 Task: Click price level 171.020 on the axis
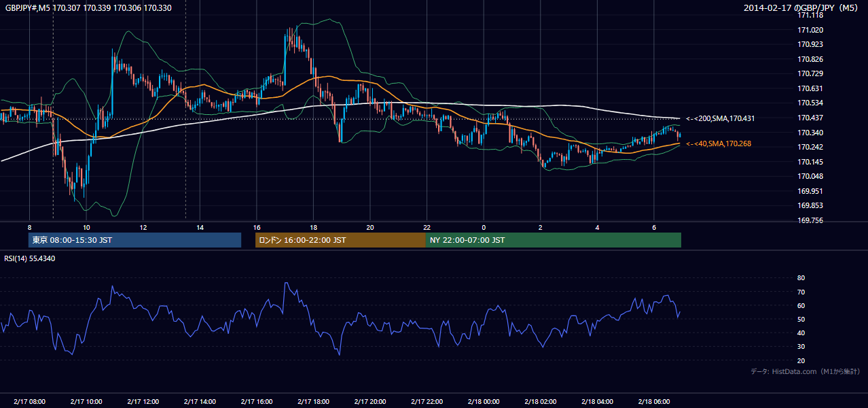pyautogui.click(x=810, y=30)
